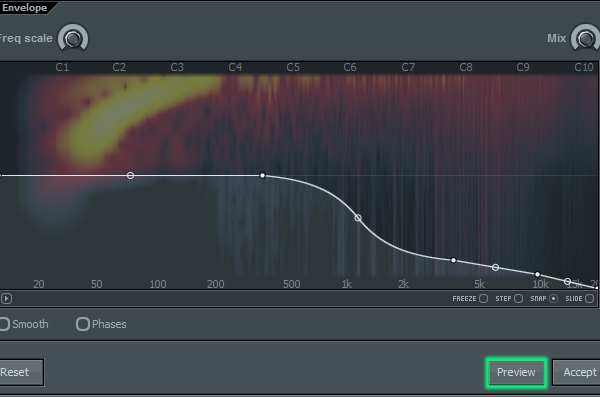Enable the STEP option
This screenshot has height=397, width=600.
click(518, 298)
